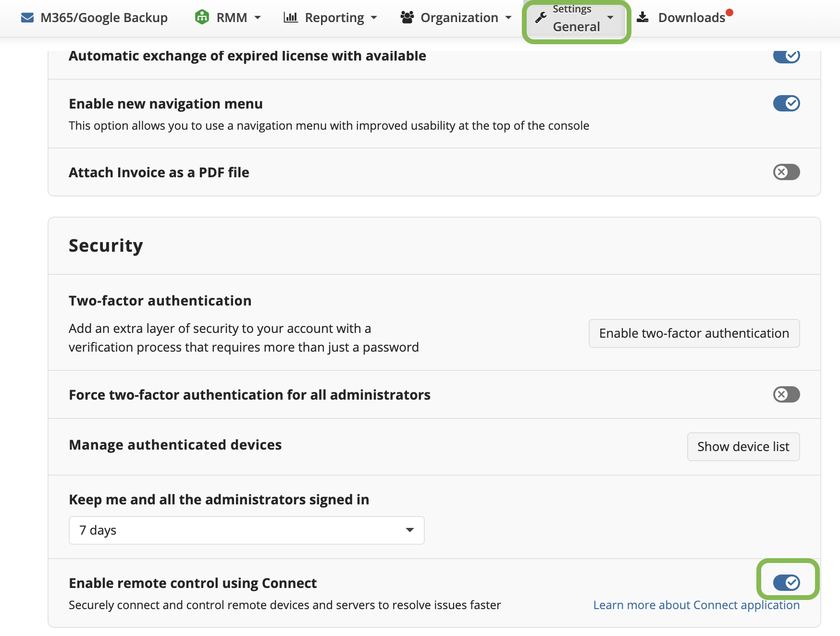Open Learn more about Connect application
The width and height of the screenshot is (840, 636).
pos(696,605)
